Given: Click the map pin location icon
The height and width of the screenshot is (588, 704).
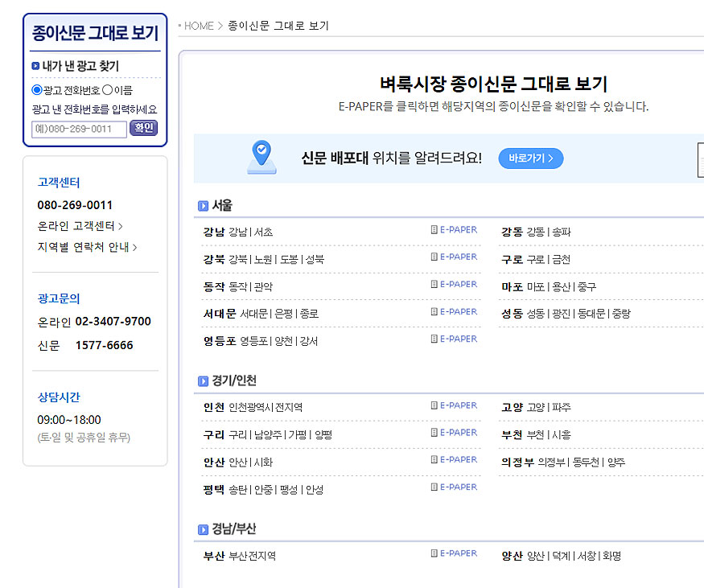Looking at the screenshot, I should [261, 157].
